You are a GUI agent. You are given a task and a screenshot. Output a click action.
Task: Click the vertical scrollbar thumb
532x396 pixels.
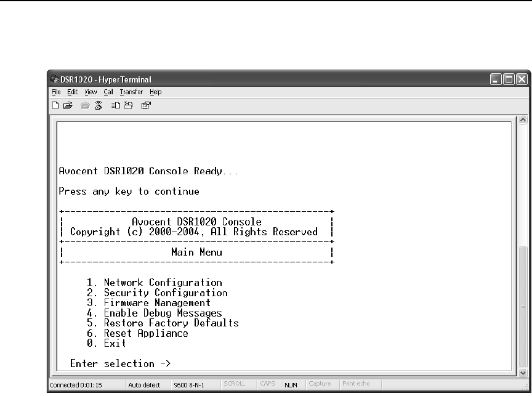523,307
